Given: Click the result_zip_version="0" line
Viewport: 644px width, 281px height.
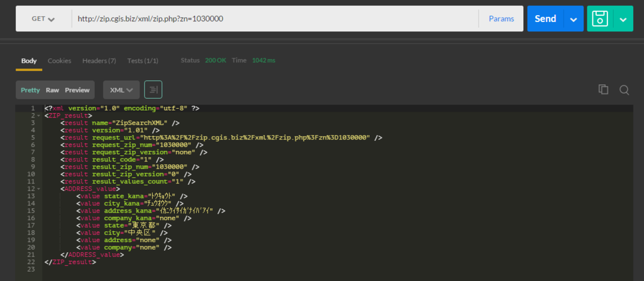Looking at the screenshot, I should click(126, 174).
